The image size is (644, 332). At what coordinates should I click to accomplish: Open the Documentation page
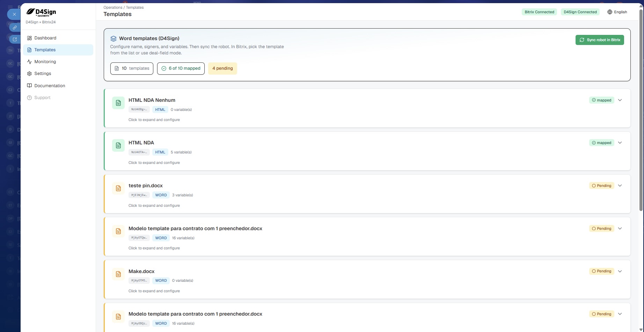tap(58, 86)
